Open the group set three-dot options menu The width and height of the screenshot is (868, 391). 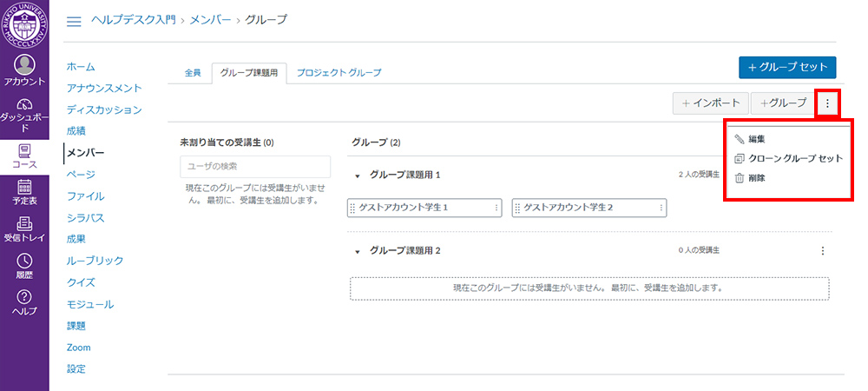(827, 103)
